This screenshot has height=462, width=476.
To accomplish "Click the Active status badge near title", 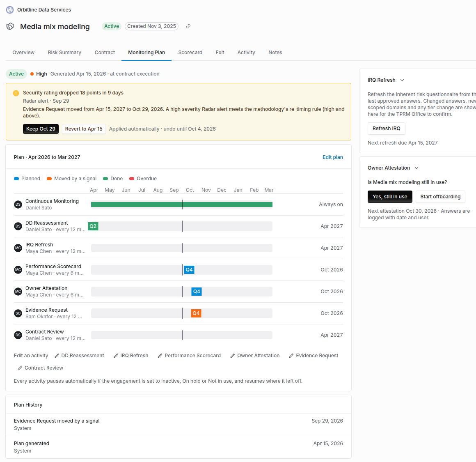I will point(112,26).
